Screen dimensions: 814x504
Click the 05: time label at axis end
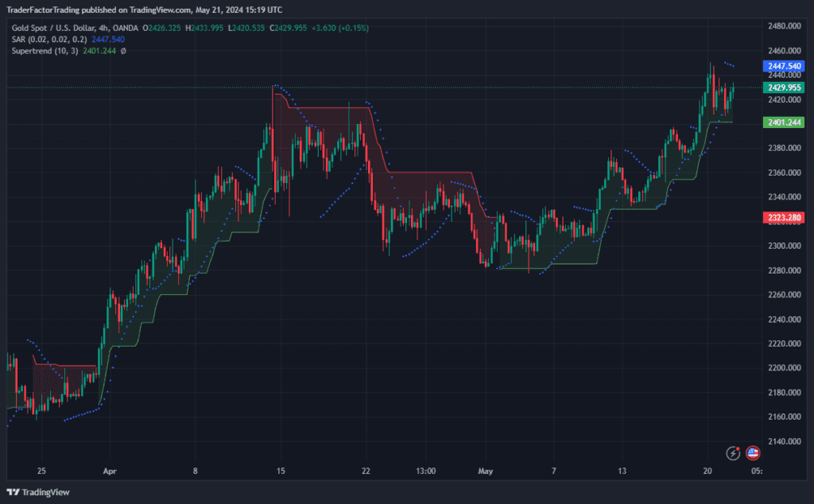(x=757, y=471)
